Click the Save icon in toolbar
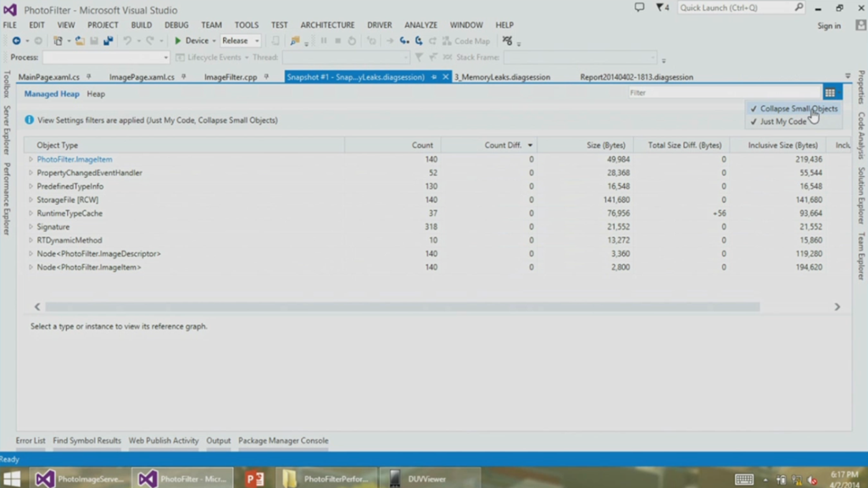868x488 pixels. [x=94, y=41]
